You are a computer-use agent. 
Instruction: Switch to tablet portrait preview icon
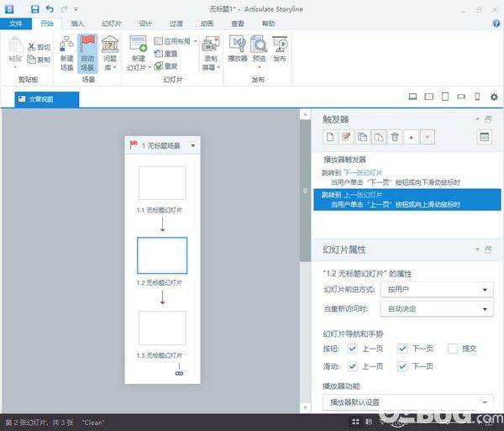[x=445, y=97]
